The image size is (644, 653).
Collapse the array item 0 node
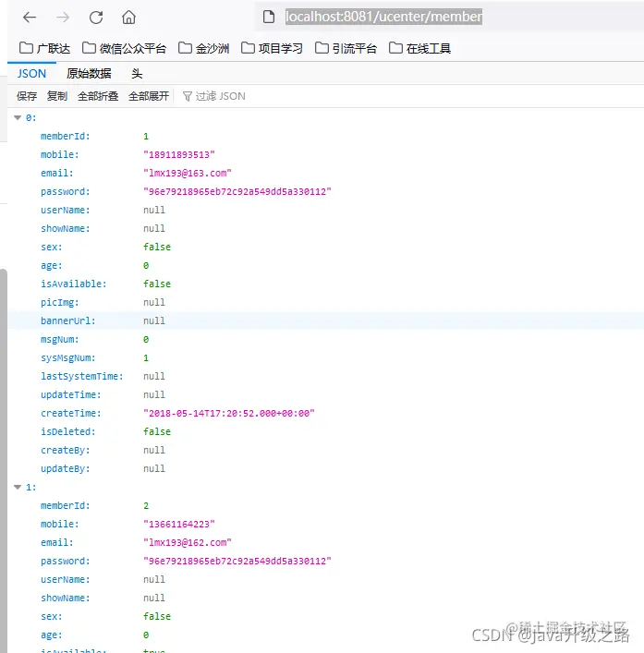[x=18, y=118]
